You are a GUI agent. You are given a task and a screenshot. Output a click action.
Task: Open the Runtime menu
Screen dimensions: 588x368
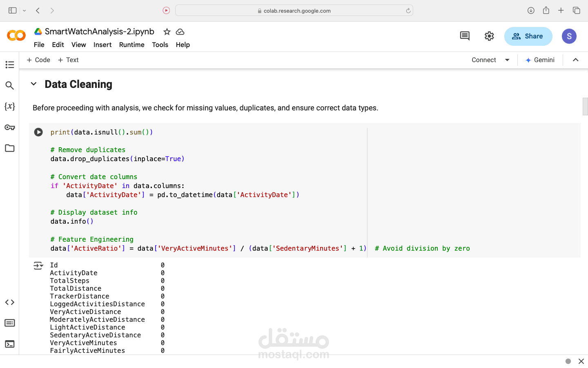tap(131, 45)
